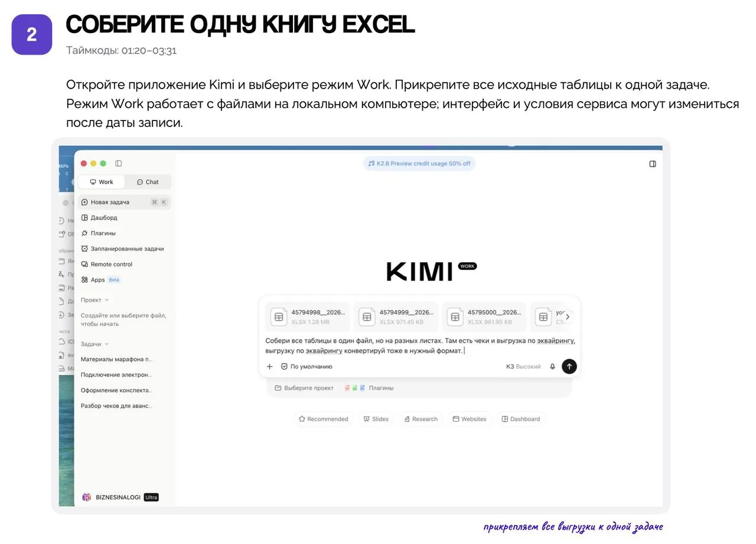
Task: Open the Плагины button below the prompt
Action: (x=369, y=388)
